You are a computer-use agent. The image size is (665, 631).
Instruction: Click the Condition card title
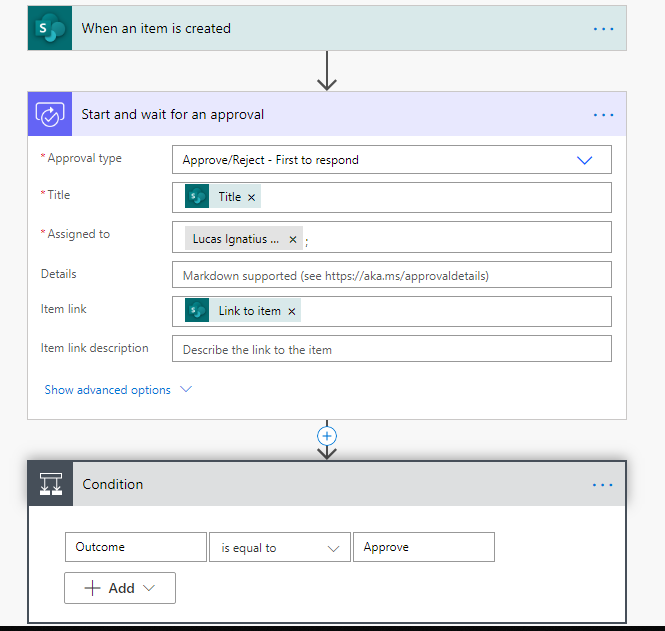[x=113, y=484]
